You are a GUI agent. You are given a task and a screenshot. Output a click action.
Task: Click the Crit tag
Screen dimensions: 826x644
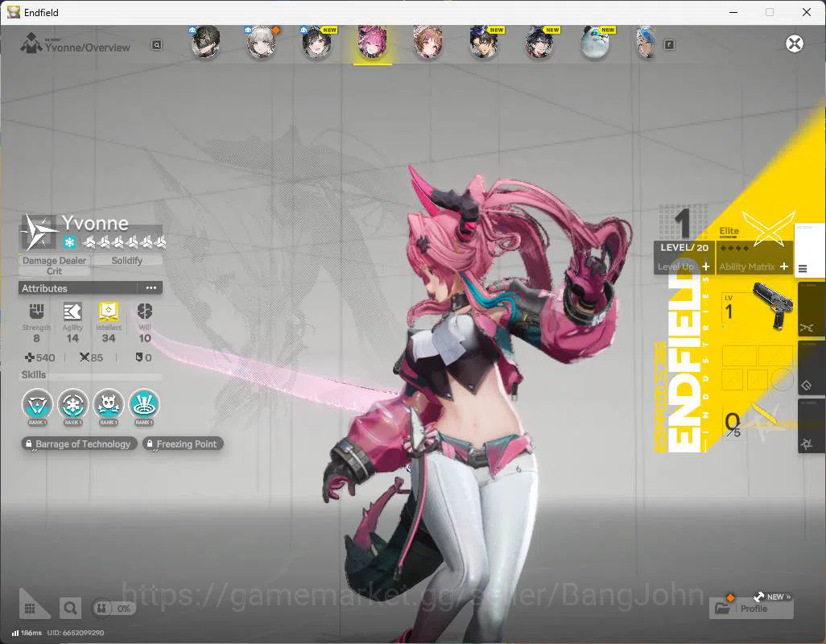pos(54,271)
